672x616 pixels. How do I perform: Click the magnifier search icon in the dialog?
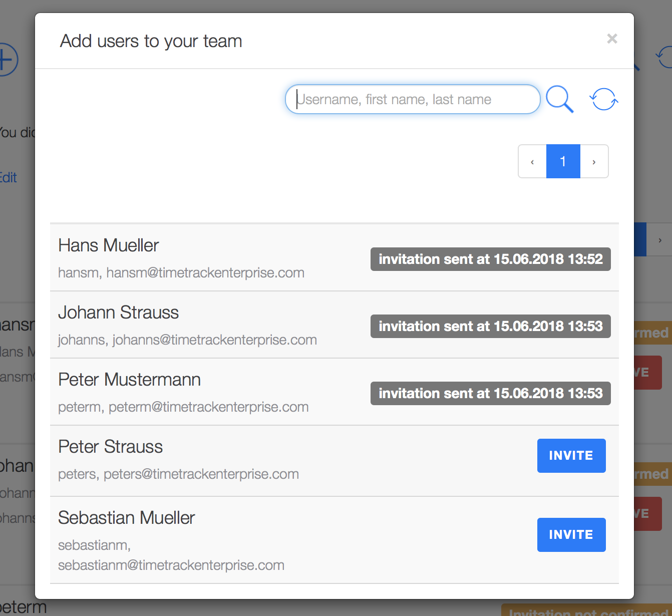[559, 99]
